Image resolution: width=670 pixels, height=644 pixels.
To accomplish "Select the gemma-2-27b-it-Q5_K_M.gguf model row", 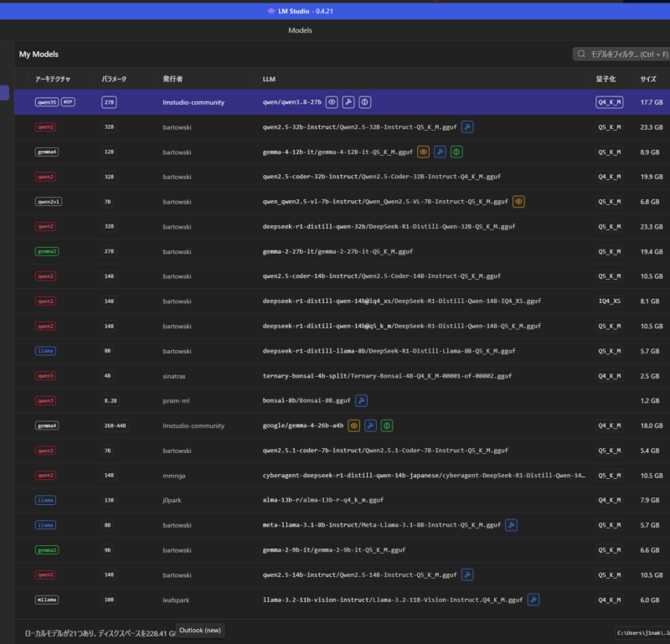I will tap(342, 251).
